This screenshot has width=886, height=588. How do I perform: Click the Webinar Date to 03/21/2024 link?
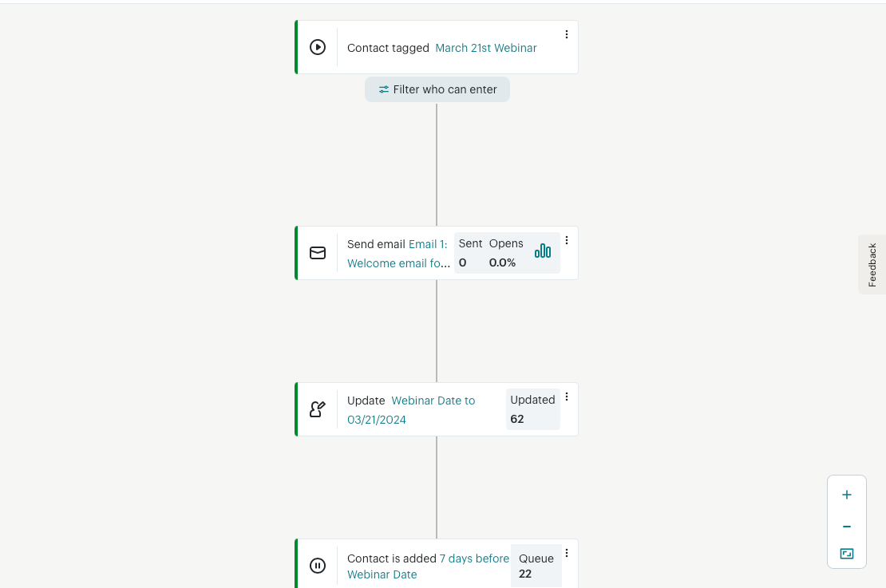411,410
